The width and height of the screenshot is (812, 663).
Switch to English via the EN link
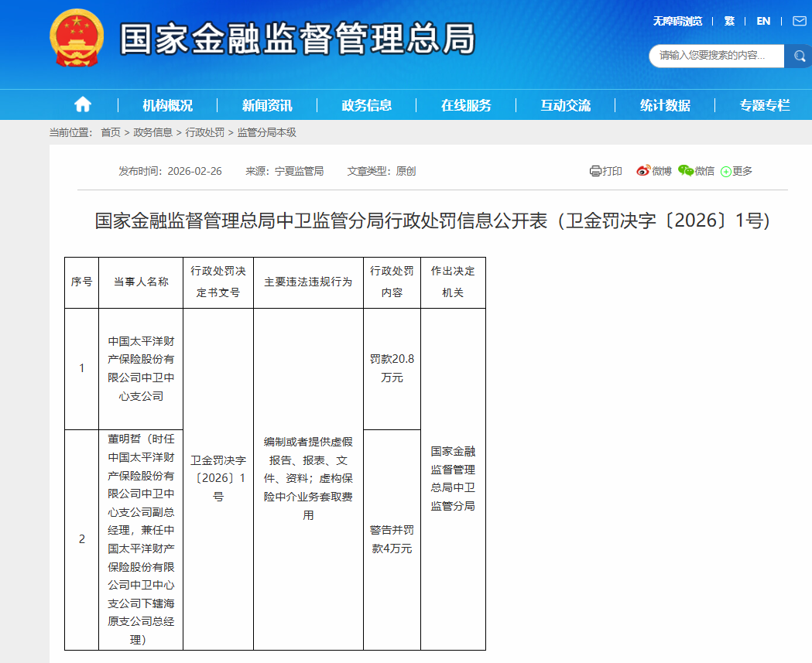(763, 21)
